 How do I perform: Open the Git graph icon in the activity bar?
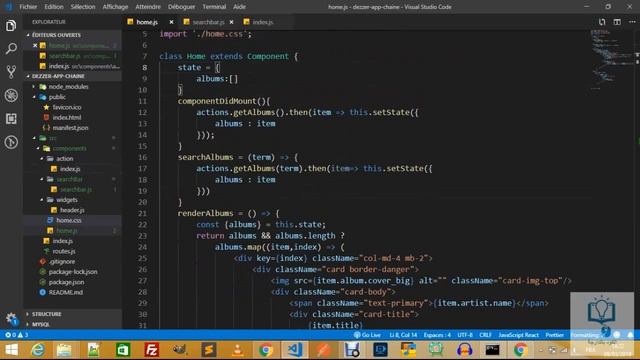point(11,142)
